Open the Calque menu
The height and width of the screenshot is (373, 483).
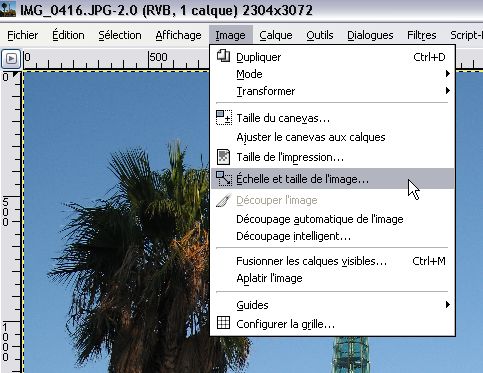tap(276, 35)
